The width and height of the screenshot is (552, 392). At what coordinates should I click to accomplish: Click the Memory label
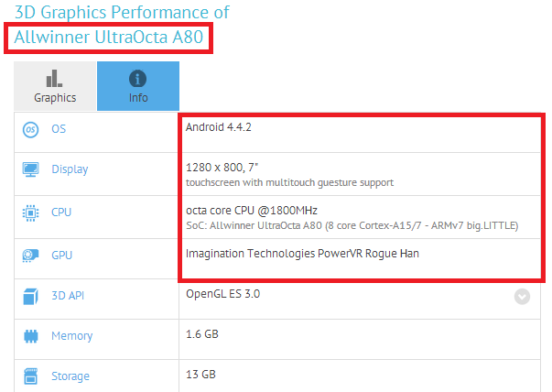click(x=72, y=336)
